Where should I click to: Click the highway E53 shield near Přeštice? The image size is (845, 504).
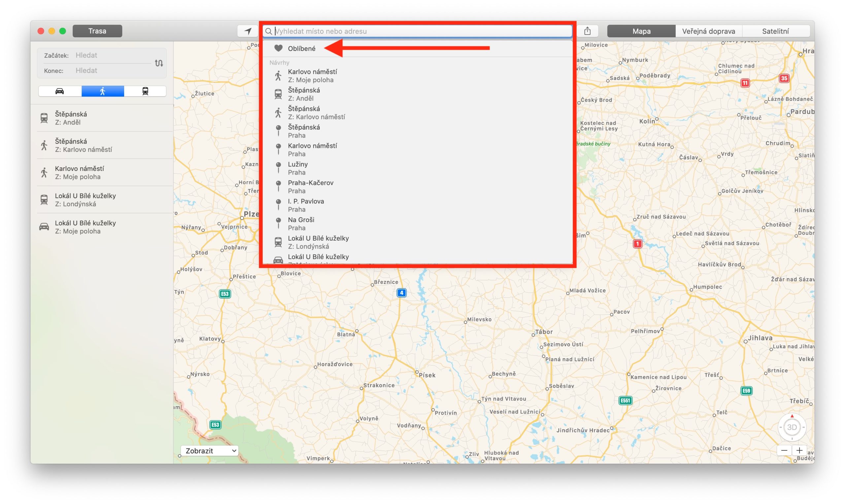(x=224, y=294)
